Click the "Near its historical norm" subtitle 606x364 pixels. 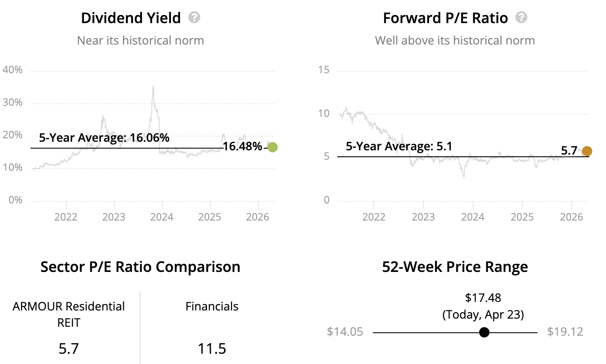pos(140,41)
